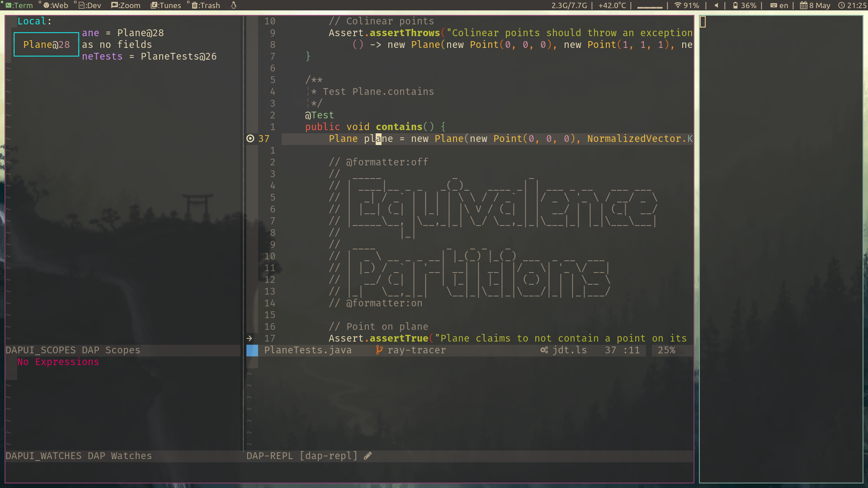
Task: Expand the Plane@28 variable node
Action: click(46, 44)
